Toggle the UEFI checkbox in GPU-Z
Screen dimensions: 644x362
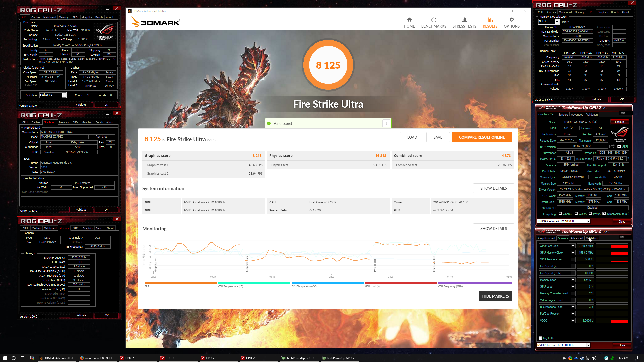[x=619, y=146]
